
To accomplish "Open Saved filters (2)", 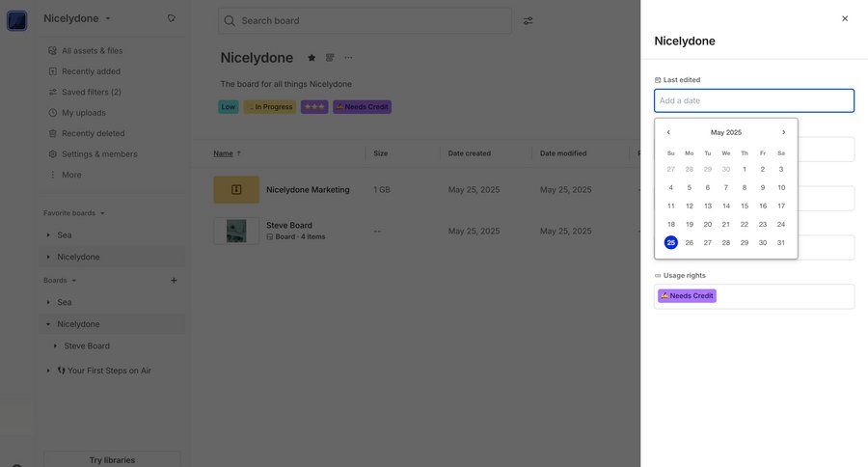I will pos(92,92).
